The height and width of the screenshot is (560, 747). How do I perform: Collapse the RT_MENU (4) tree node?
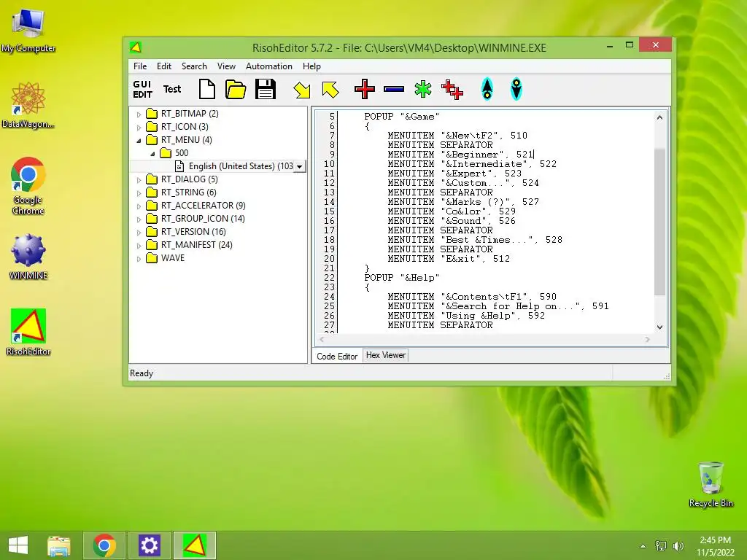(x=139, y=141)
